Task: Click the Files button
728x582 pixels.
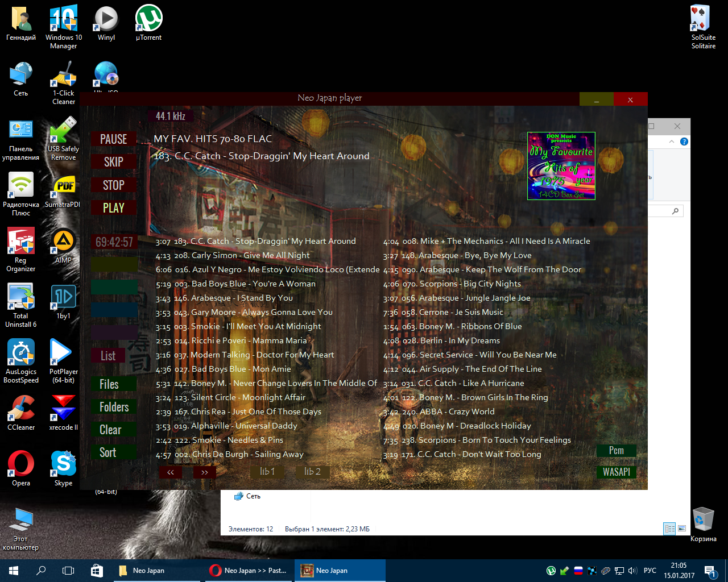Action: pos(114,384)
